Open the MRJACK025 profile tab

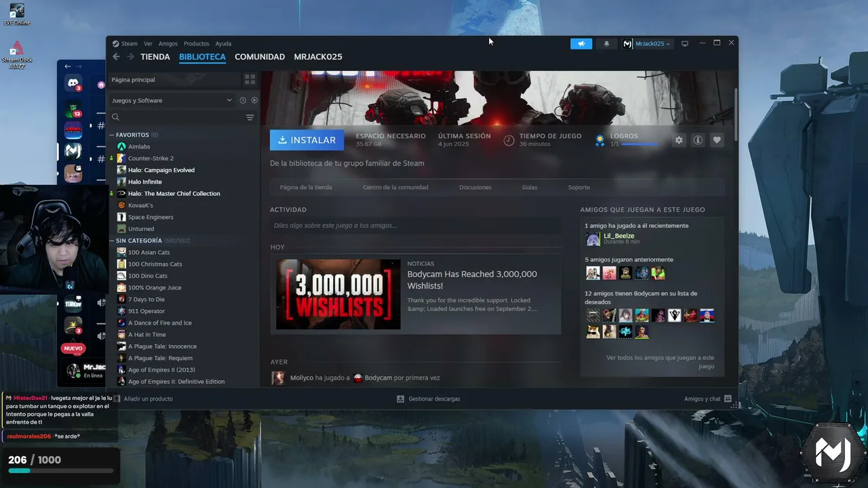[318, 57]
